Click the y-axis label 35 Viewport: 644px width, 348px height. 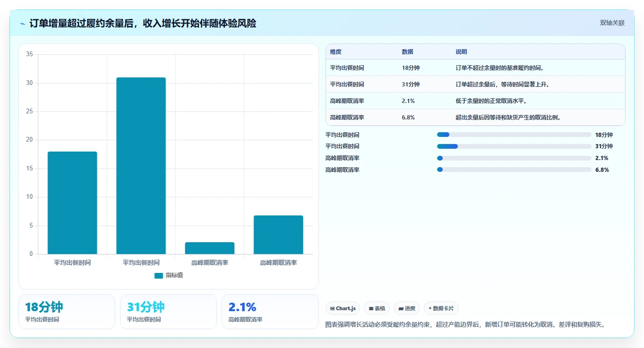[29, 54]
